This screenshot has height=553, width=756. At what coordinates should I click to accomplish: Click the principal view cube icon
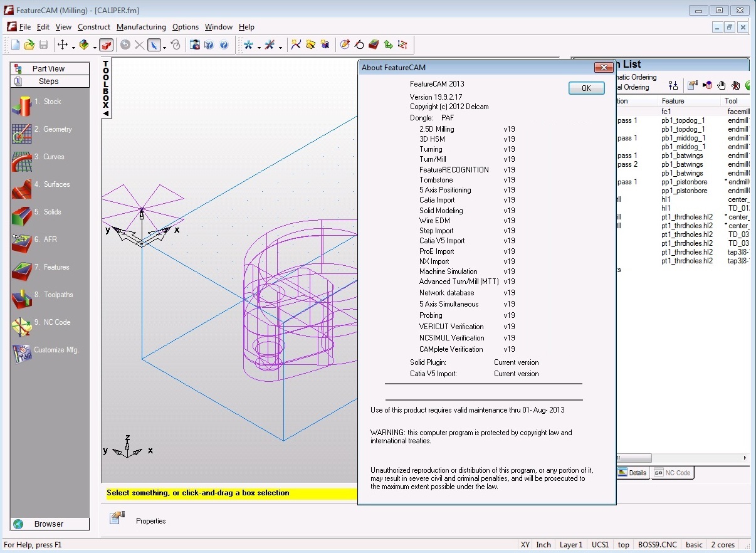point(84,45)
